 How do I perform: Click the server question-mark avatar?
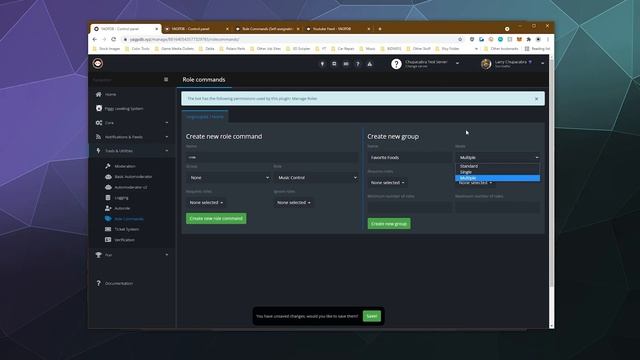tap(396, 64)
